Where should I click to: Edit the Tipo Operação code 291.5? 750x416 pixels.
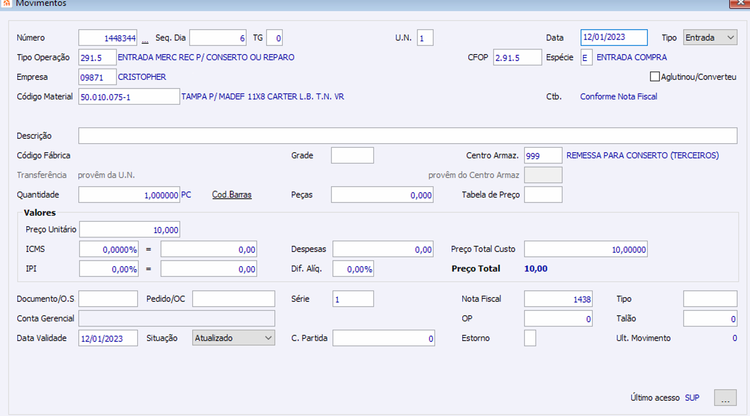point(97,57)
